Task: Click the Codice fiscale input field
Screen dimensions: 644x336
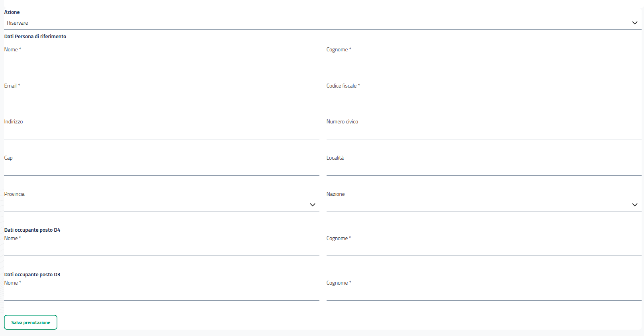Action: click(483, 97)
